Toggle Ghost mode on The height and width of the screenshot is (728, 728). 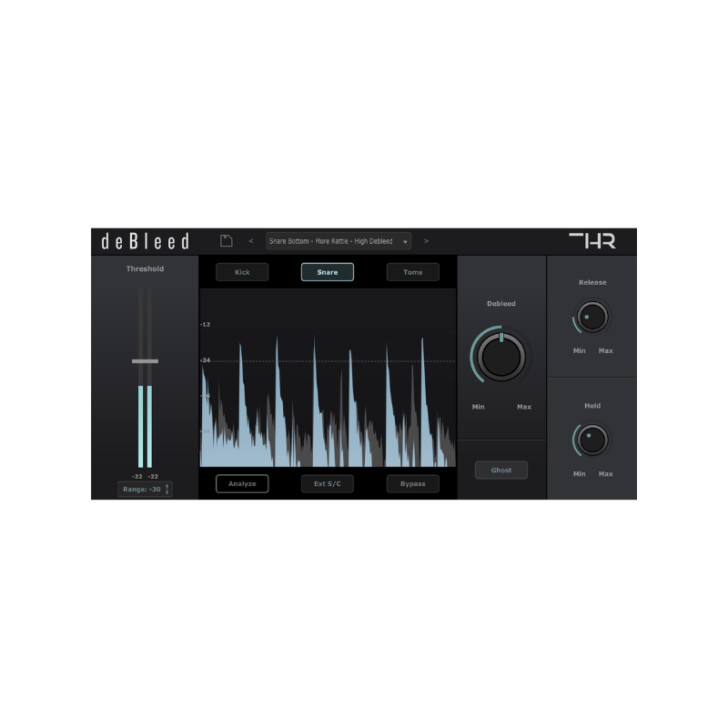click(501, 470)
